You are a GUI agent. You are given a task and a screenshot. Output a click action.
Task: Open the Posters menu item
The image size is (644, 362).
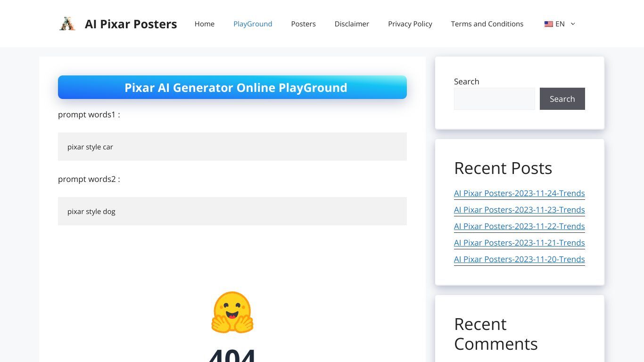tap(303, 24)
